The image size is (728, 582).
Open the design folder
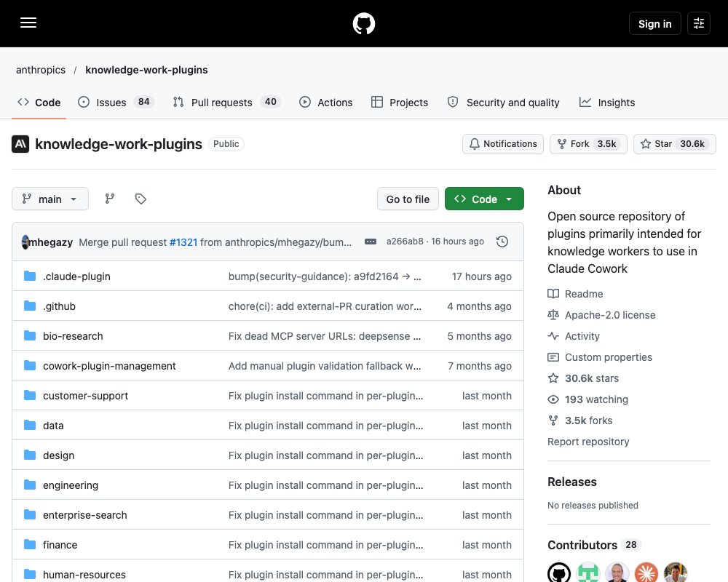click(x=58, y=455)
